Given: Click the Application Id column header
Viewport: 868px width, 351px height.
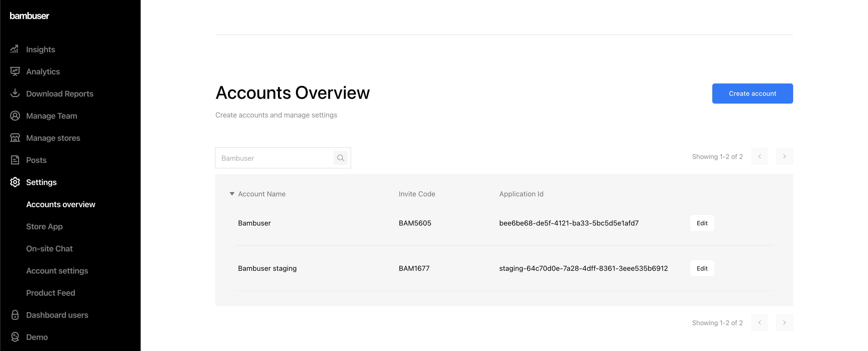Looking at the screenshot, I should (521, 194).
